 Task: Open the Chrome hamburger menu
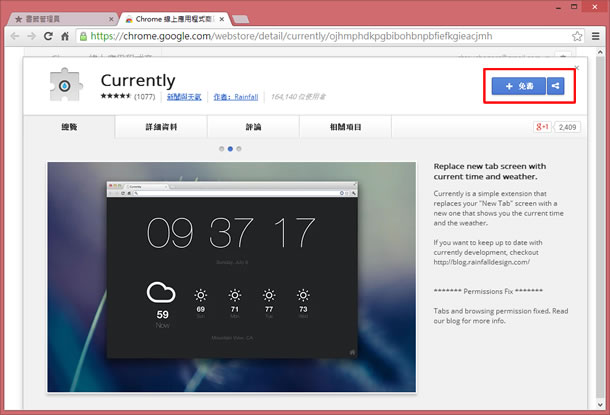tap(595, 36)
